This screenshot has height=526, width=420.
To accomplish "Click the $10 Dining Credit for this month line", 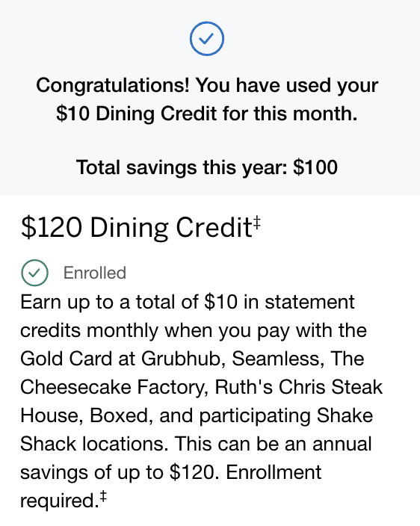I will pos(207,114).
